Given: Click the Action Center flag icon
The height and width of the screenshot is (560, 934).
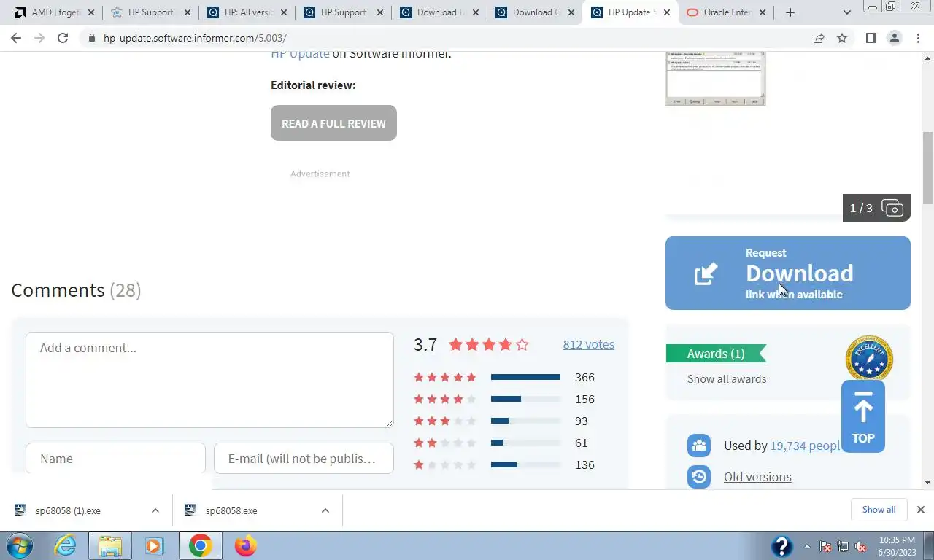Looking at the screenshot, I should tap(826, 546).
